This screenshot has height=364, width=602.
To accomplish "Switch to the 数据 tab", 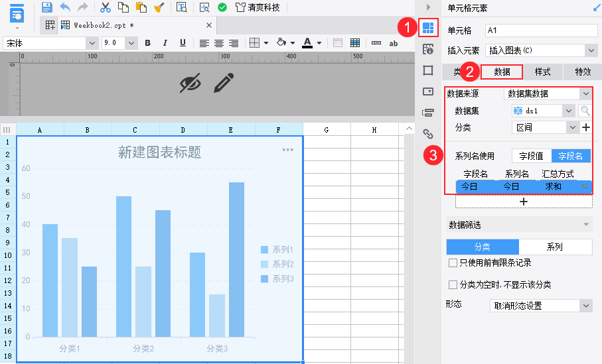I will 502,72.
